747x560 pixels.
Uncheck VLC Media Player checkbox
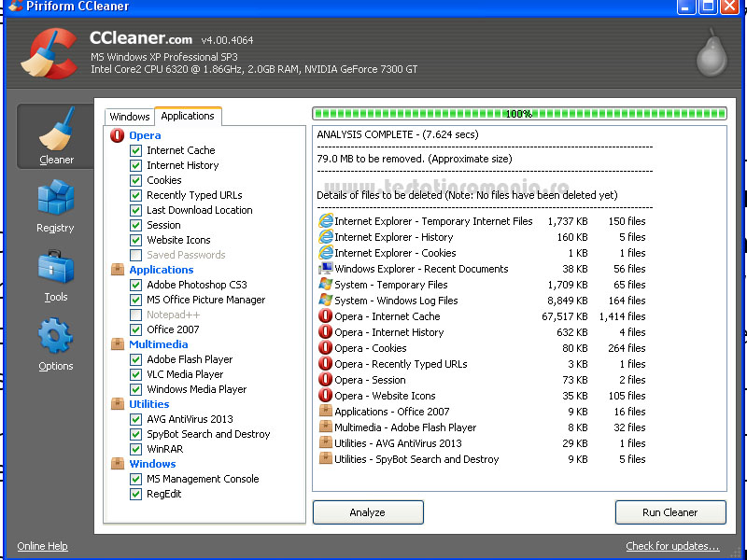pyautogui.click(x=136, y=374)
